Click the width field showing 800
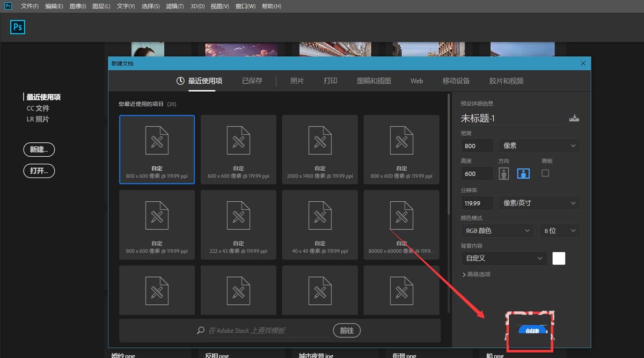Viewport: 644px width, 358px height. 477,145
